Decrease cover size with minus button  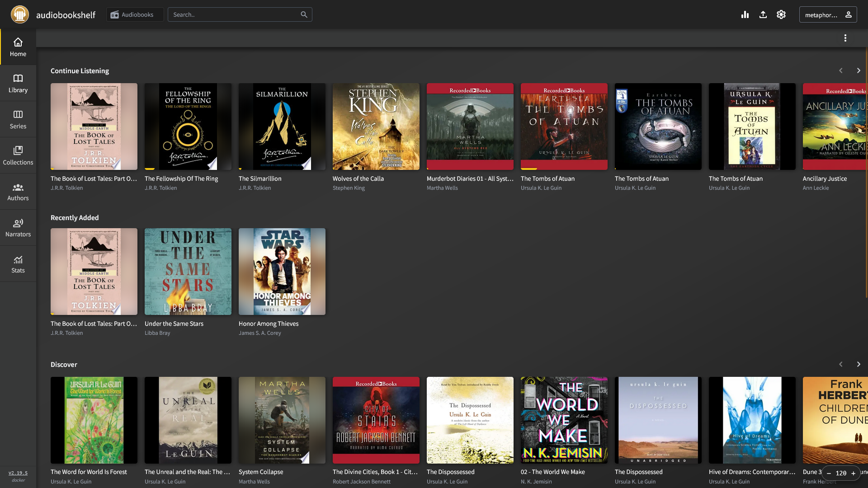[829, 473]
